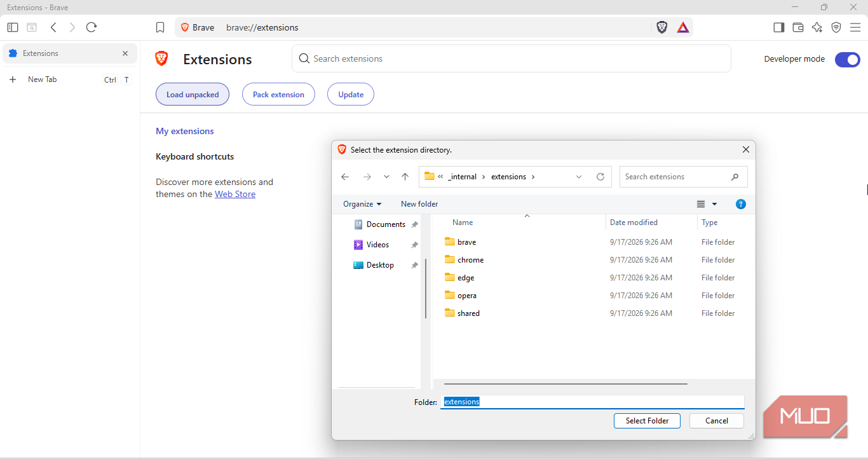Click the Load unpacked button
The width and height of the screenshot is (868, 459).
point(193,95)
